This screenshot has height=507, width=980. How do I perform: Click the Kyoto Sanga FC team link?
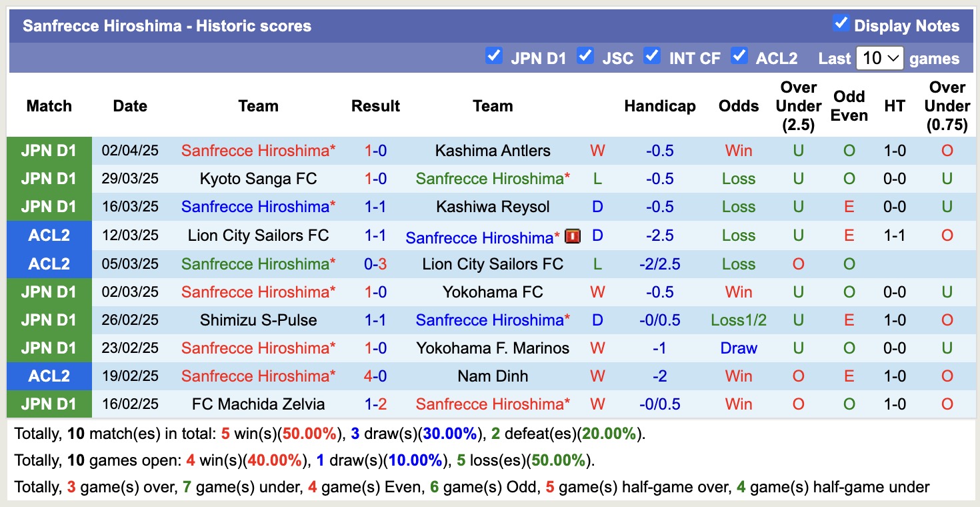pyautogui.click(x=259, y=178)
